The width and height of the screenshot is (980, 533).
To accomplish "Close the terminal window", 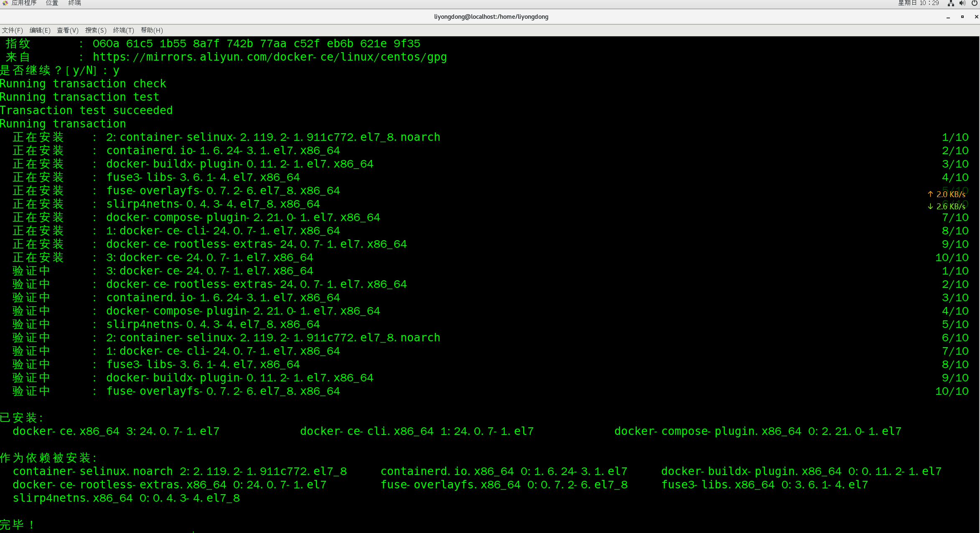I will coord(976,17).
